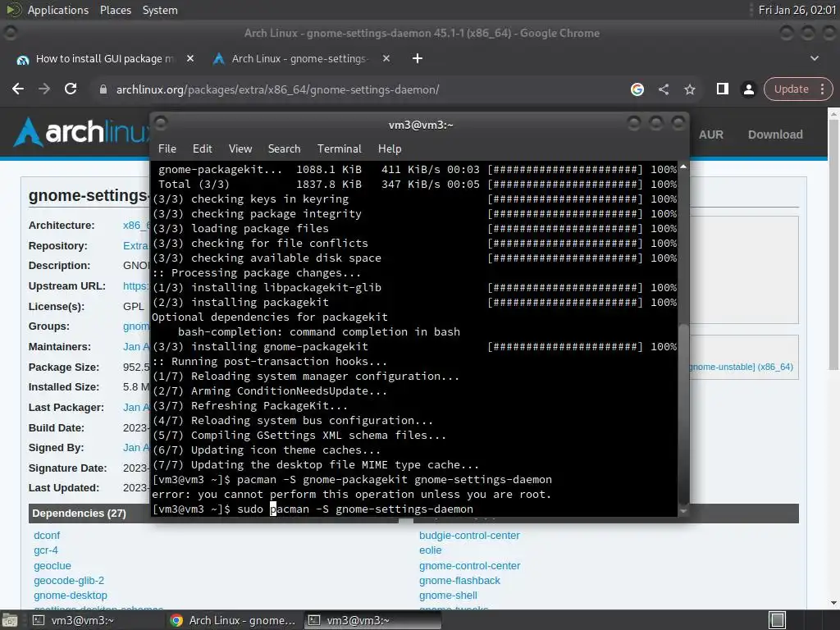840x630 pixels.
Task: Select active vm3@vm3 terminal taskbar entry
Action: (372, 620)
